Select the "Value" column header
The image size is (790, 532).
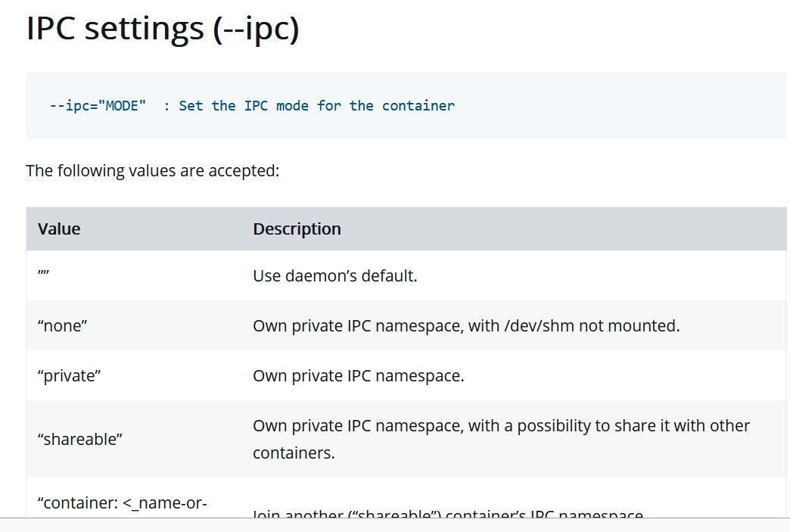tap(59, 229)
